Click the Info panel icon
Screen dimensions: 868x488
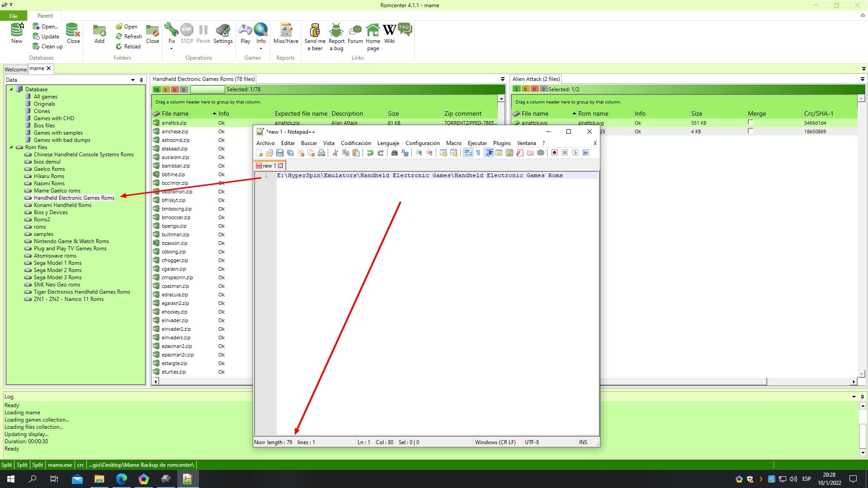point(260,33)
